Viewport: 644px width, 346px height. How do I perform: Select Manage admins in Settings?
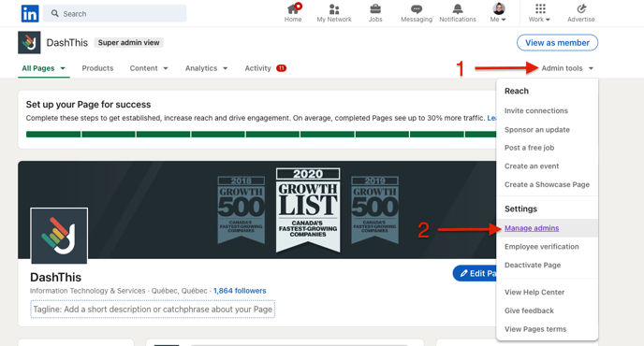pyautogui.click(x=532, y=228)
